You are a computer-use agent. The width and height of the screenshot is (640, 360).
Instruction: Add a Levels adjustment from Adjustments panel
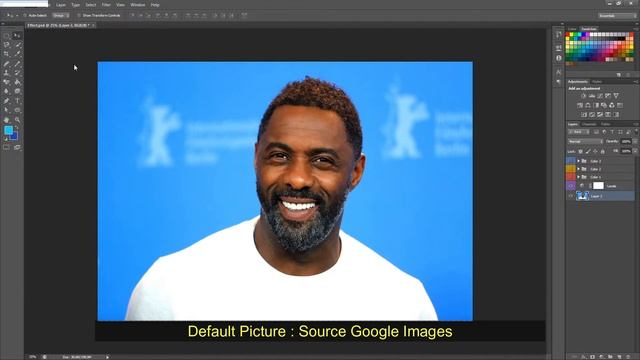(591, 96)
